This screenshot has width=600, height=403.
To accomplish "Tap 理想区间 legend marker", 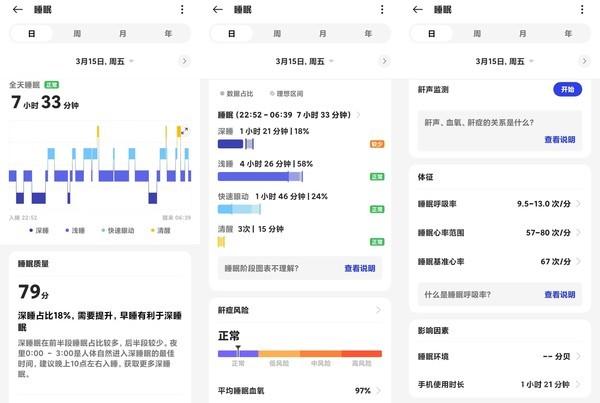I will click(x=272, y=93).
